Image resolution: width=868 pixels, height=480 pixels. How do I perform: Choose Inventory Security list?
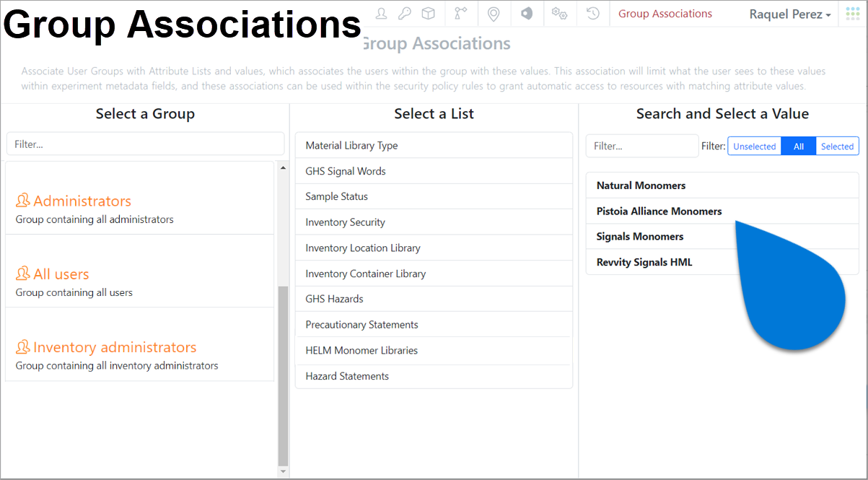(434, 222)
